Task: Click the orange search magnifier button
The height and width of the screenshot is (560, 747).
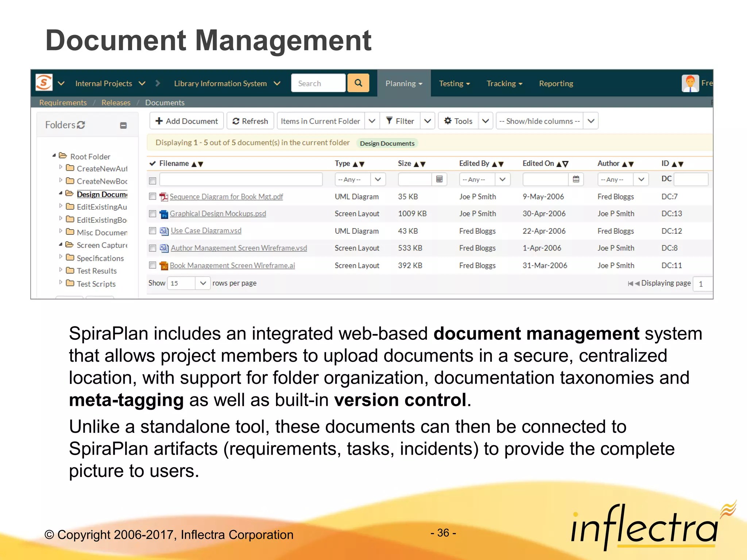Action: point(358,83)
